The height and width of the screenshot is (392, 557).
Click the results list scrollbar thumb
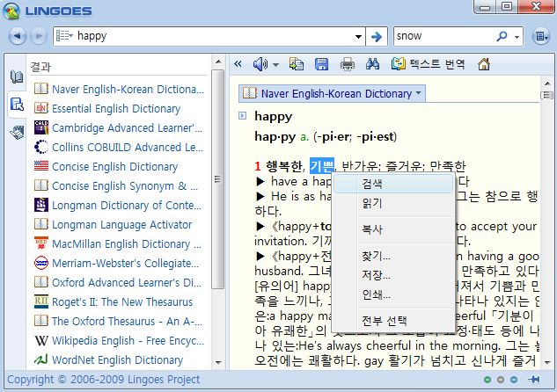(217, 179)
